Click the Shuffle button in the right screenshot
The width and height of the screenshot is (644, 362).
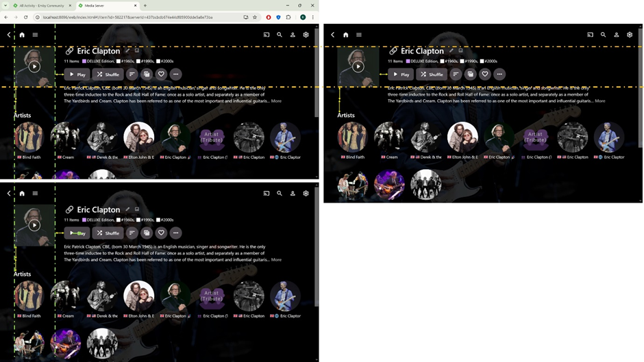[x=431, y=75]
